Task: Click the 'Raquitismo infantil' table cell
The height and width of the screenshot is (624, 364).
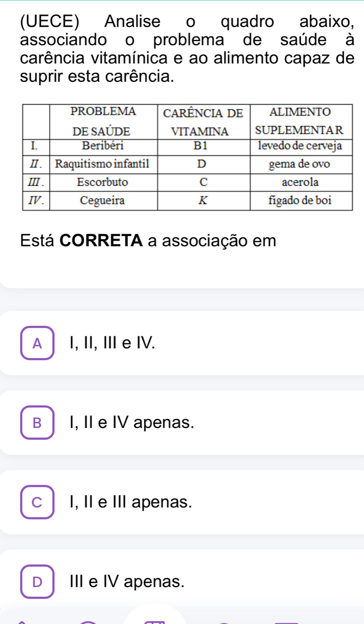Action: [103, 164]
